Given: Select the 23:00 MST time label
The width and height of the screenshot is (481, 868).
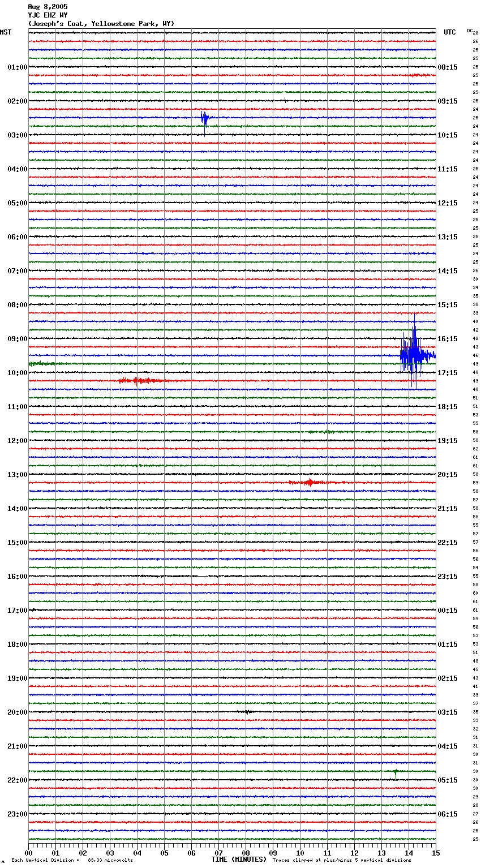Looking at the screenshot, I should (x=18, y=814).
